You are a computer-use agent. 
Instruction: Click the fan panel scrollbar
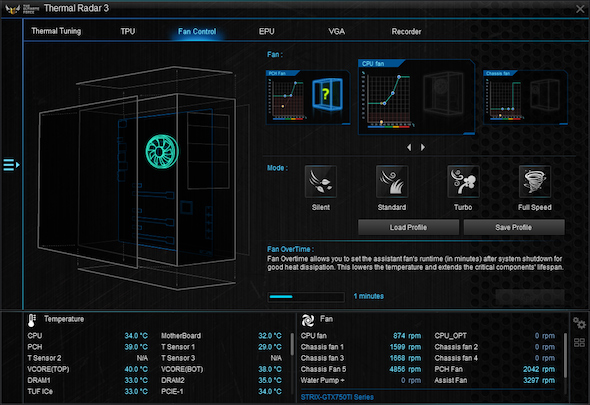565,355
